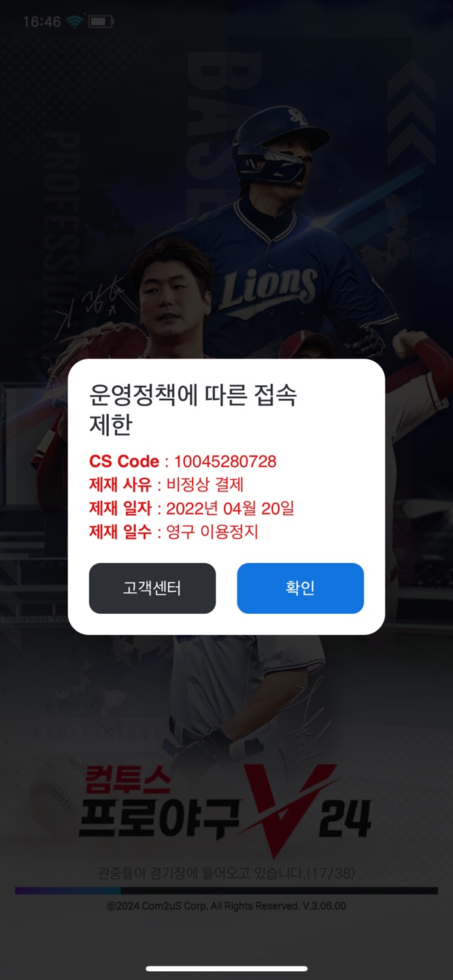Tap the 16:46 clock display
This screenshot has height=980, width=453.
pos(42,22)
